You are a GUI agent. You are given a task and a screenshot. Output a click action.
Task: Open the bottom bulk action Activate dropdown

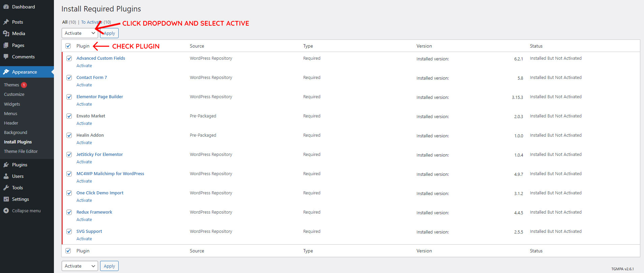tap(80, 266)
